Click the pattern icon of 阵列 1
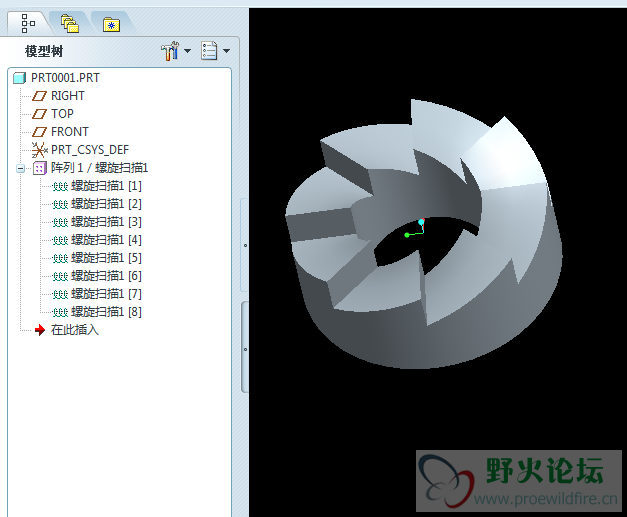The width and height of the screenshot is (627, 517). click(x=39, y=168)
